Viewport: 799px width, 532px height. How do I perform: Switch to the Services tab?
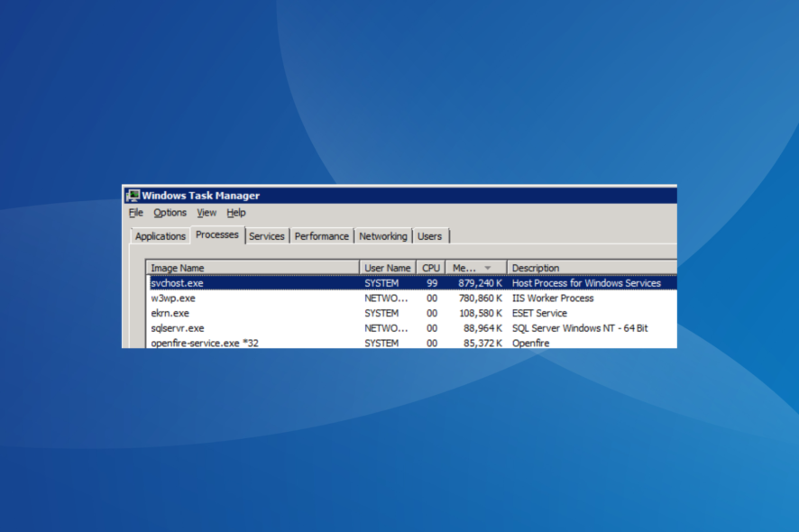tap(267, 236)
